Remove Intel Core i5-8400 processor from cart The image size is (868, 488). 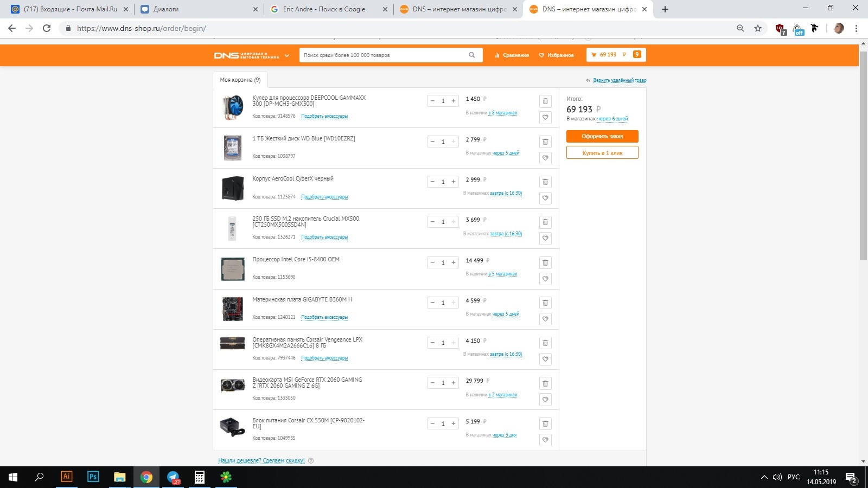tap(545, 263)
